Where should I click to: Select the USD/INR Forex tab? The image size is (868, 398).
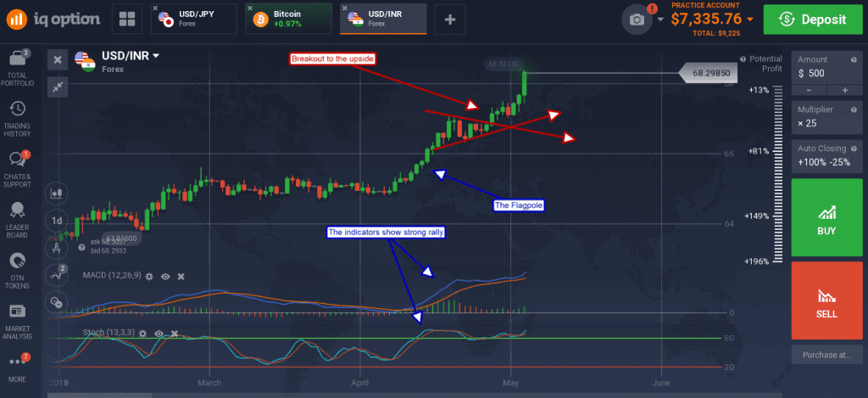click(383, 20)
